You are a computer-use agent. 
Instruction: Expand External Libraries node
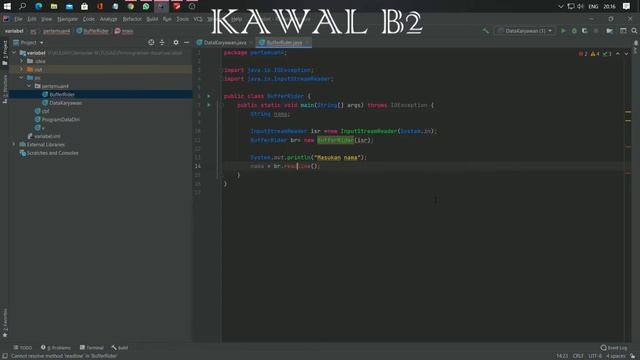coord(14,144)
